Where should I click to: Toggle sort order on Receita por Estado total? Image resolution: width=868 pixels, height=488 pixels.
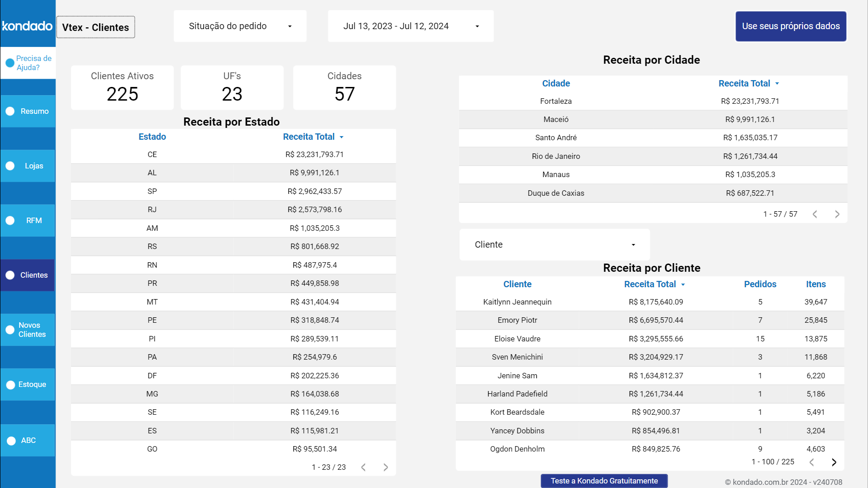(x=341, y=137)
